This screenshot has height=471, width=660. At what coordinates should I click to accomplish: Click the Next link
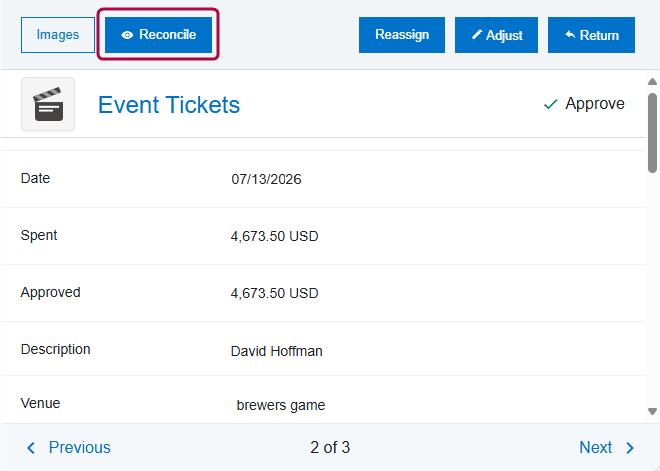595,448
